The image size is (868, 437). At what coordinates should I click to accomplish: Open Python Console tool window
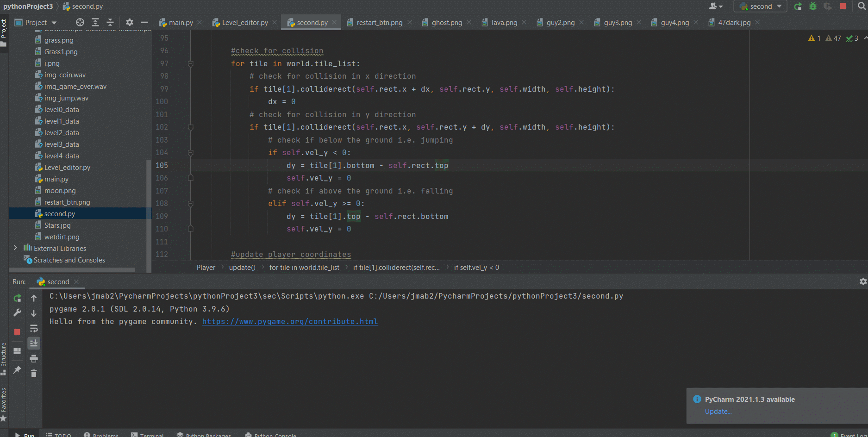click(x=270, y=435)
